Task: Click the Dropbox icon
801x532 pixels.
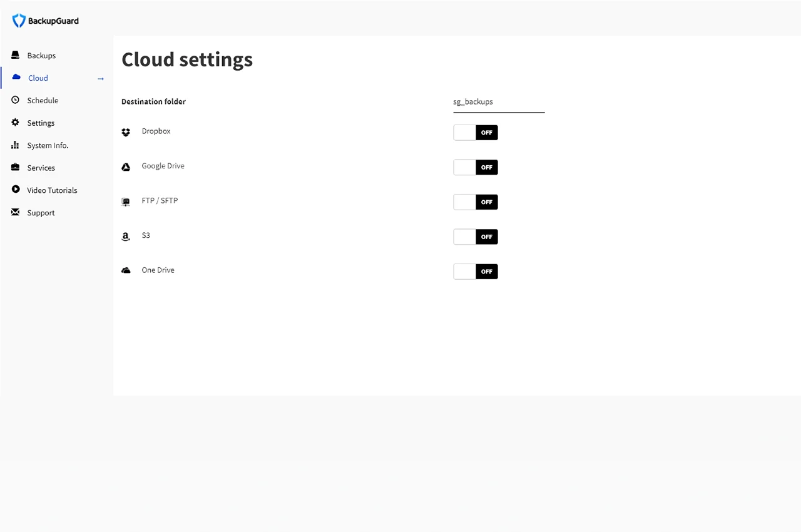Action: click(126, 132)
